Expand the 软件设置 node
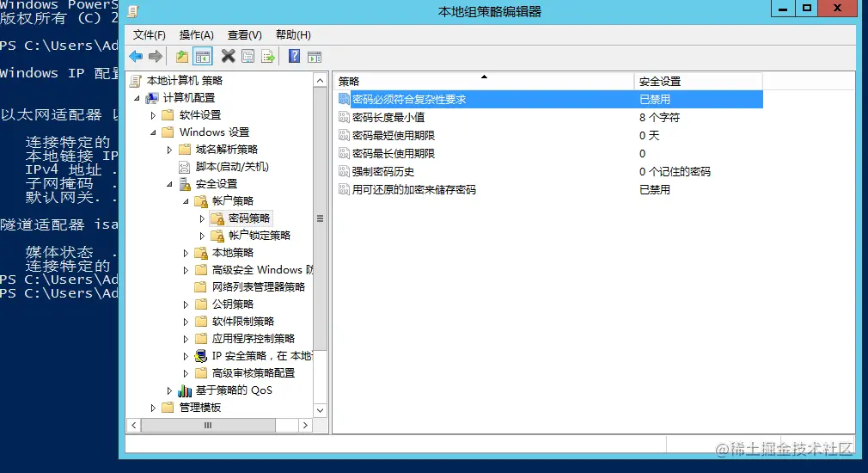The height and width of the screenshot is (473, 868). (153, 115)
